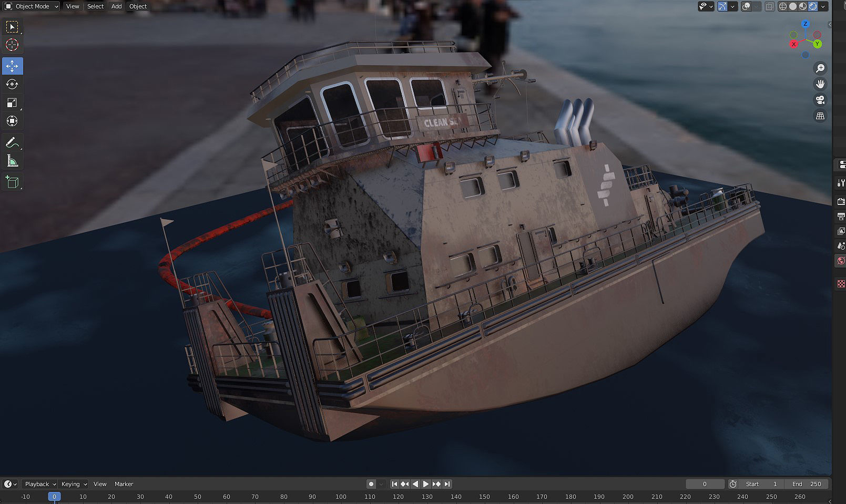Image resolution: width=846 pixels, height=504 pixels.
Task: Select the Transform tool
Action: point(12,121)
